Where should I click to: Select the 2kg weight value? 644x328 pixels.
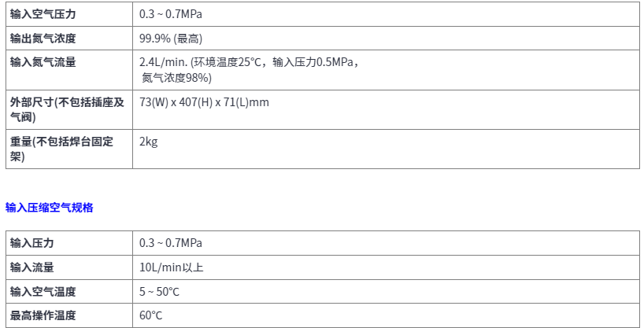coord(148,142)
